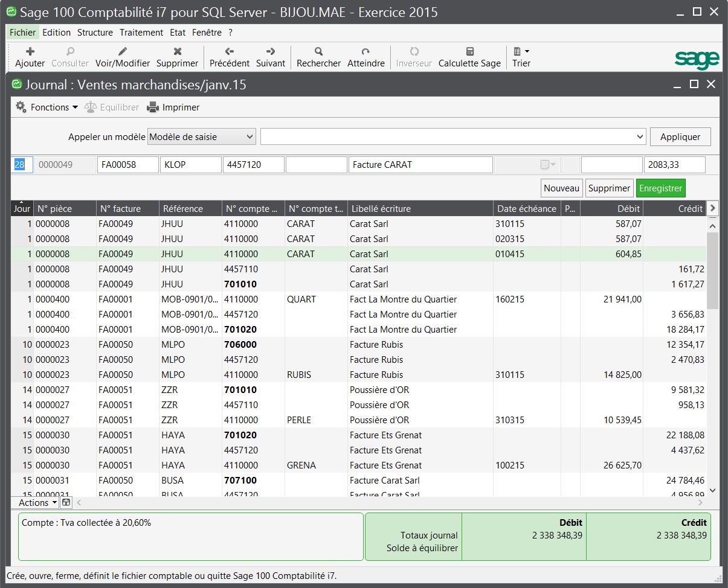Sort by Crédit column header
Screen dimensions: 728x588
[675, 208]
